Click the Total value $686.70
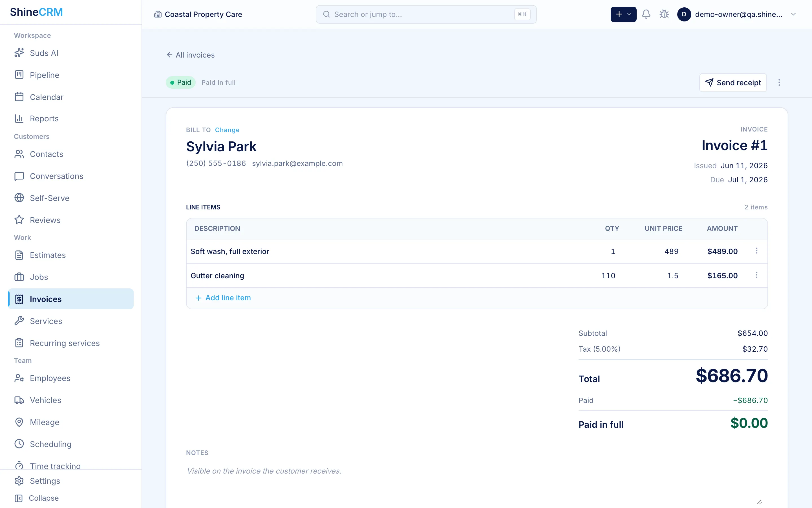This screenshot has width=812, height=508. (731, 376)
